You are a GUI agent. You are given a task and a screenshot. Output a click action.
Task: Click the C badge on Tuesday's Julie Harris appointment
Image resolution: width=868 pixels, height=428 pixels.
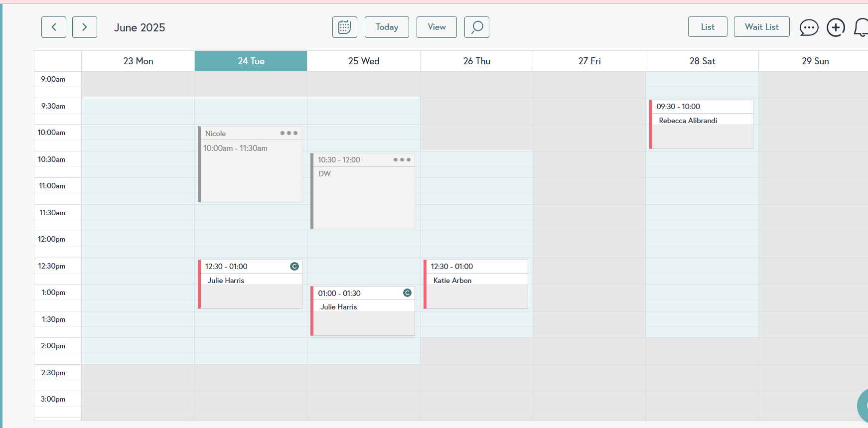tap(294, 267)
